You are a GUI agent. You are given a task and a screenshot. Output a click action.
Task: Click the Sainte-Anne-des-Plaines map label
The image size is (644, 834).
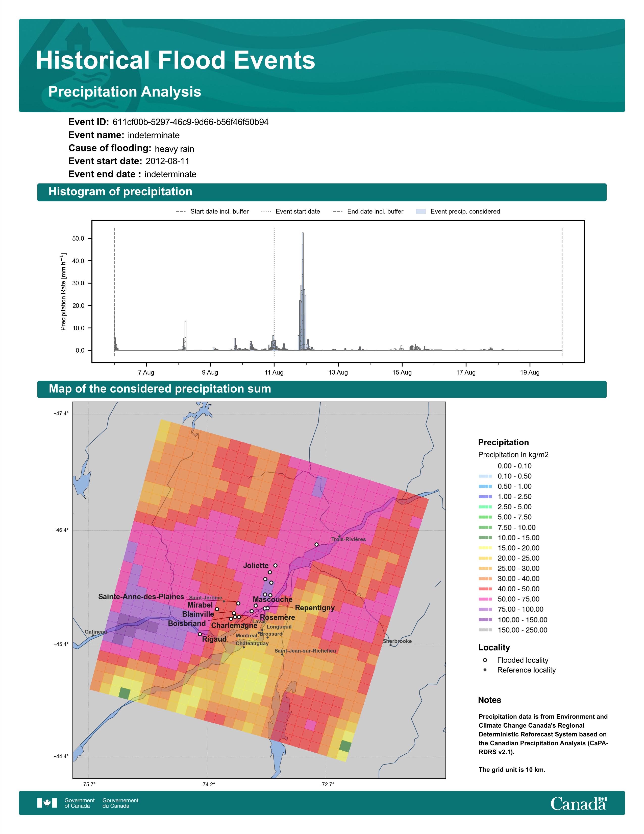(x=141, y=596)
